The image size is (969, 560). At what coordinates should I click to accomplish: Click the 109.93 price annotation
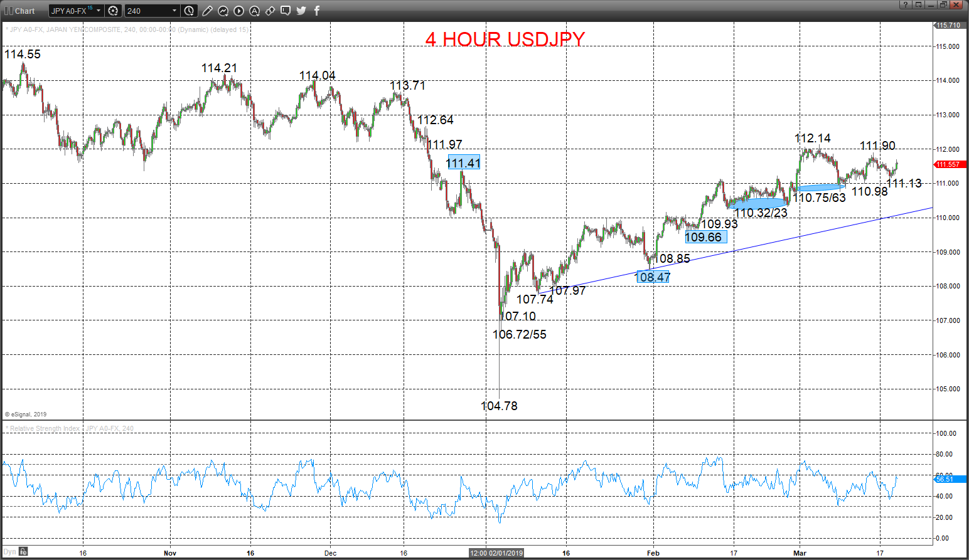pos(719,224)
